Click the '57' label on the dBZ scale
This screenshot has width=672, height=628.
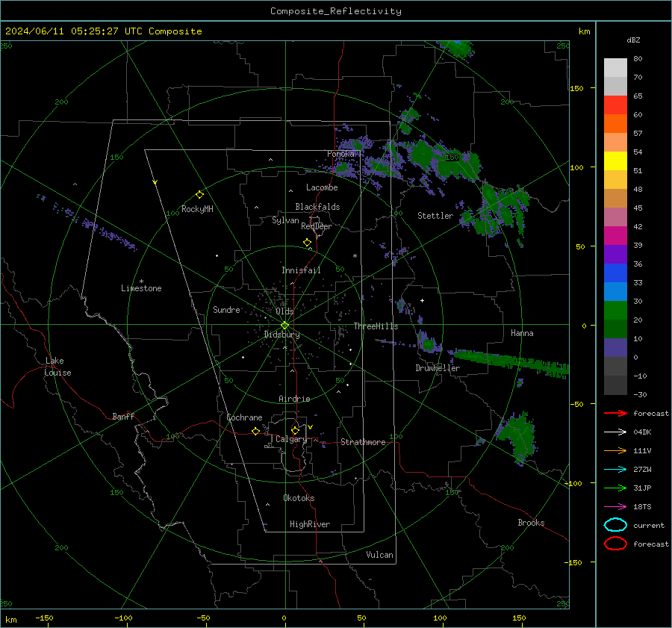tap(638, 134)
